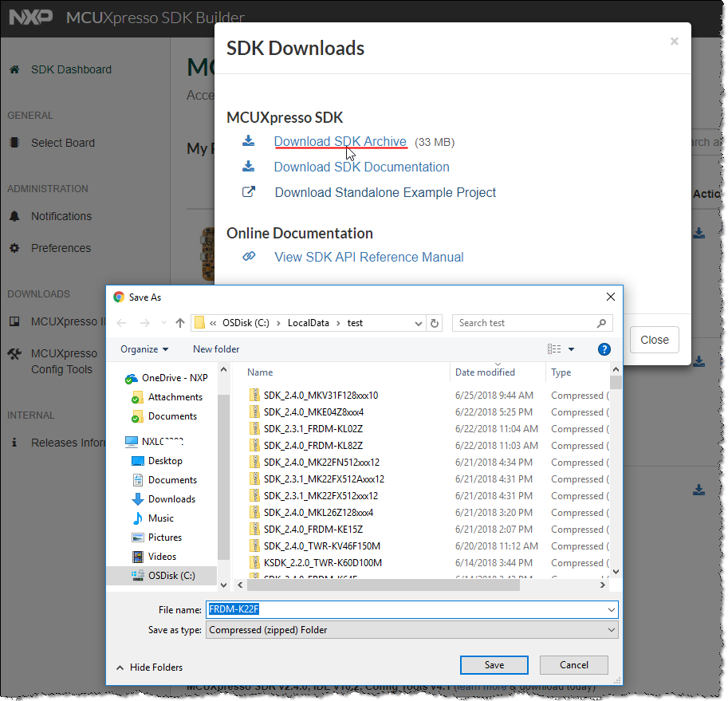Screen dimensions: 728x701
Task: Select Attachments under OneDrive - NXP
Action: pos(175,397)
